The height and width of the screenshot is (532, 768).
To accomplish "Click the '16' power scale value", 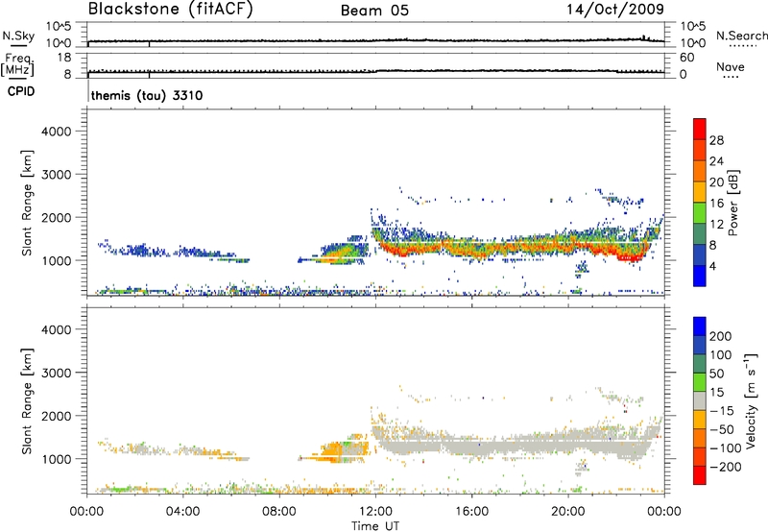I will click(716, 204).
